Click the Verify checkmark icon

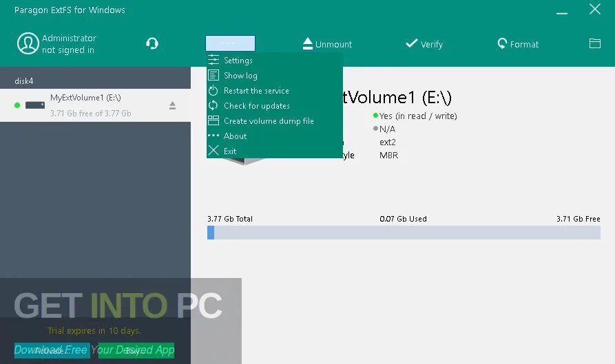[x=411, y=43]
